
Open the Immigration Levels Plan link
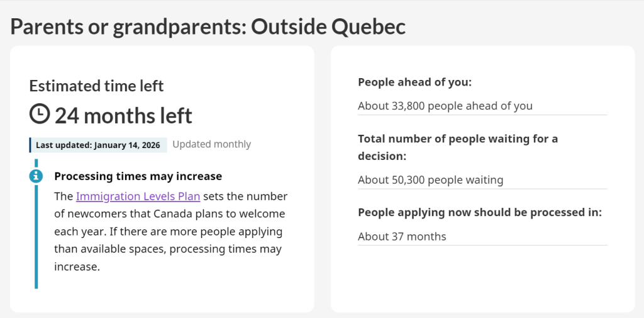[x=138, y=196]
